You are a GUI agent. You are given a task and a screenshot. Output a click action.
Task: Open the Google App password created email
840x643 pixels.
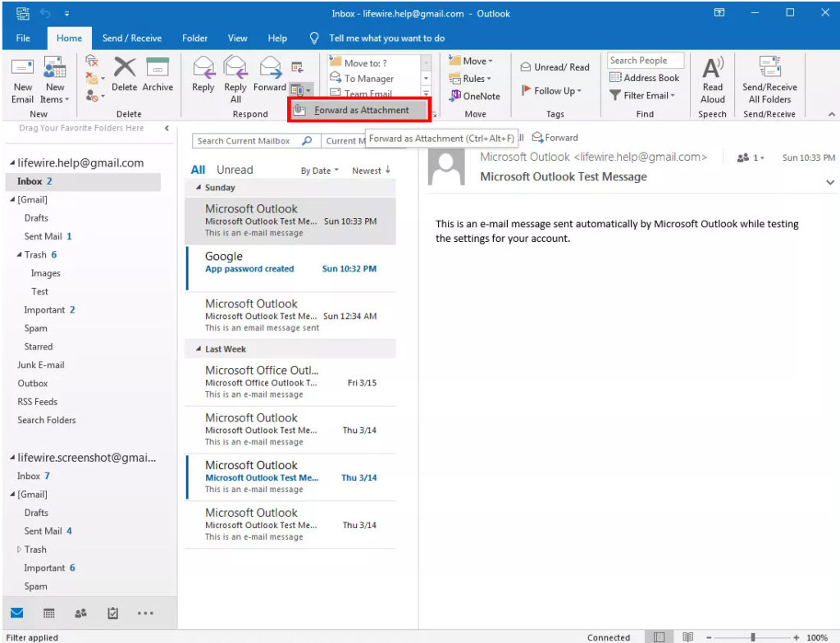290,268
